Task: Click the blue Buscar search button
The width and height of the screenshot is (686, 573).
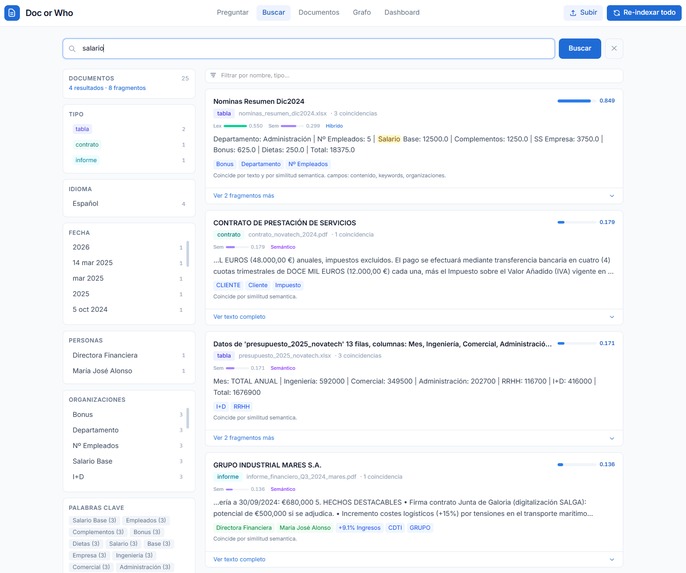Action: click(x=580, y=49)
